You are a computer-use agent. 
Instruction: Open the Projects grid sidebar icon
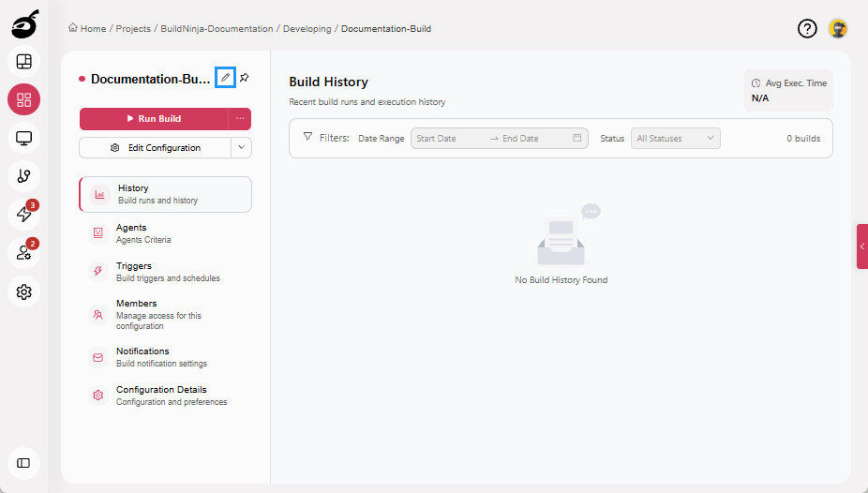tap(23, 99)
